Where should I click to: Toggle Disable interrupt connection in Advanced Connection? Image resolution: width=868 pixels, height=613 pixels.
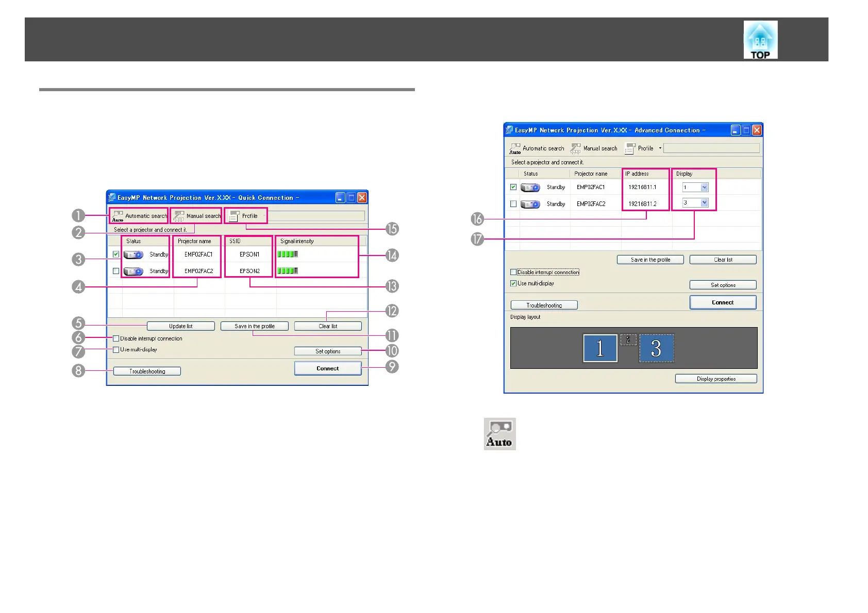(513, 272)
